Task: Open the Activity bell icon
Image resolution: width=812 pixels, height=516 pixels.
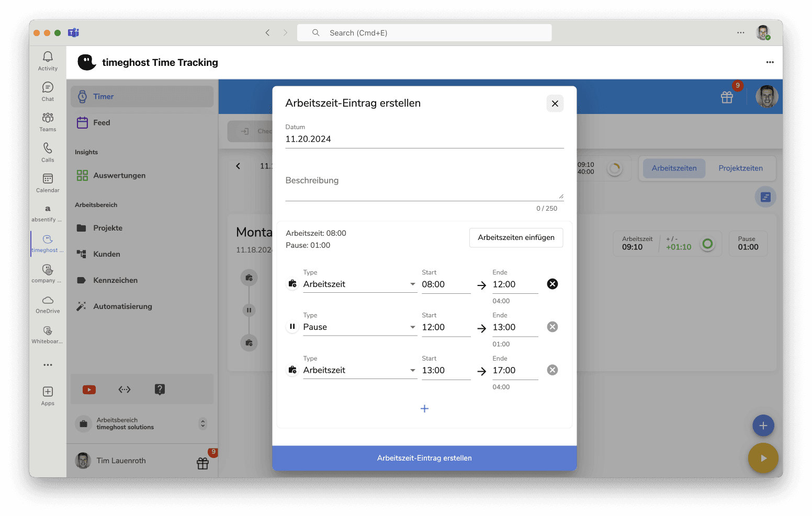Action: [48, 60]
